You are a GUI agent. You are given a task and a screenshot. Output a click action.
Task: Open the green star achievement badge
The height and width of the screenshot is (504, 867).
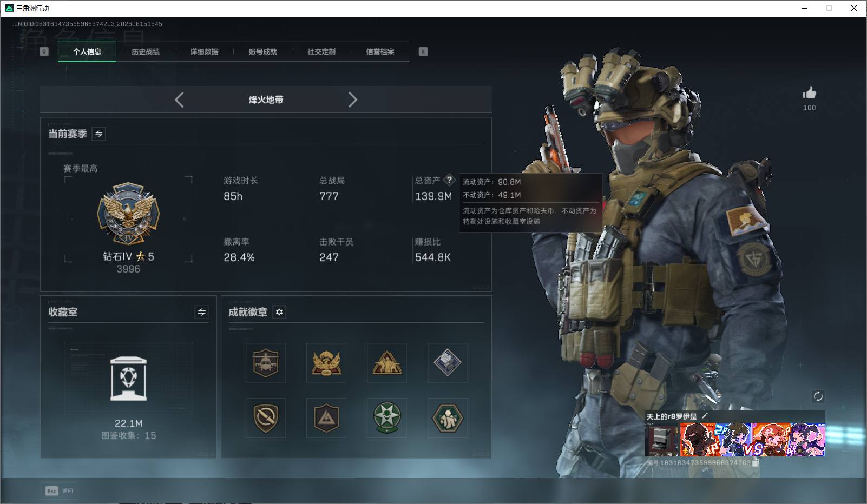387,418
